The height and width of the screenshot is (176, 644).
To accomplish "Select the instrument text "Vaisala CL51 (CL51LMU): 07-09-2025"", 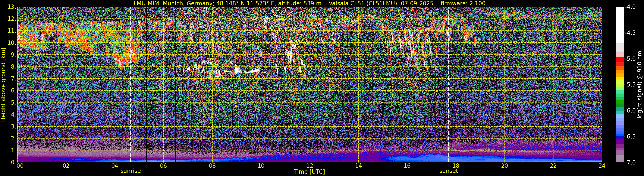I will pos(381,3).
